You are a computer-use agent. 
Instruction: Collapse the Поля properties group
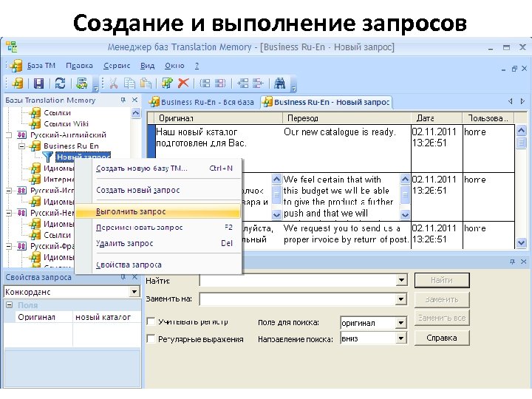(x=10, y=304)
